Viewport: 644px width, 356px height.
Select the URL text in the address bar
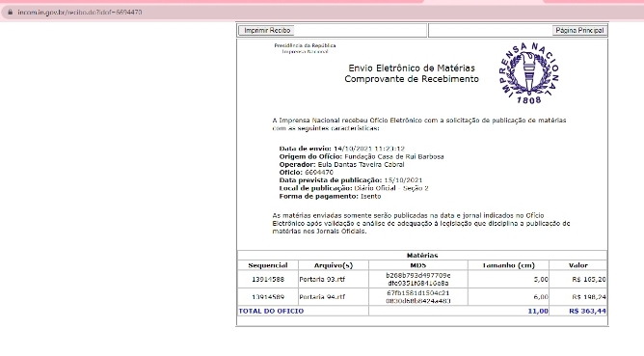[x=80, y=13]
